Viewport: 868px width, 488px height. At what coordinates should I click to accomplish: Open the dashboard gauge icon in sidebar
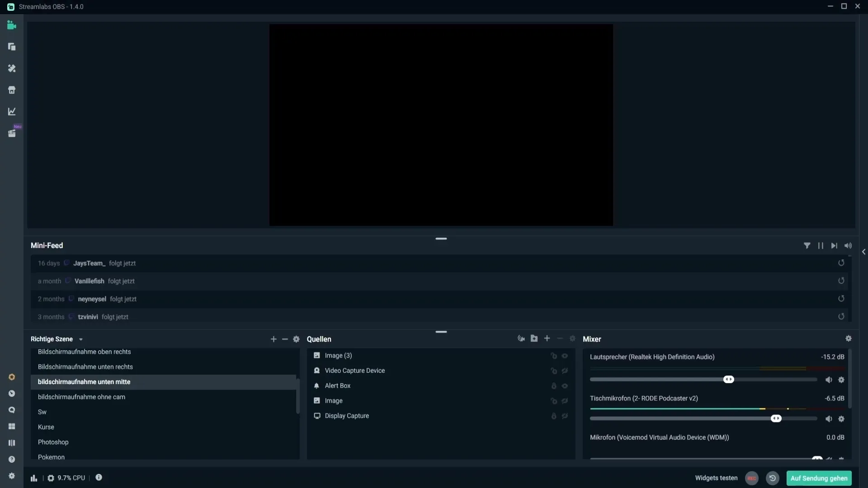tap(12, 394)
